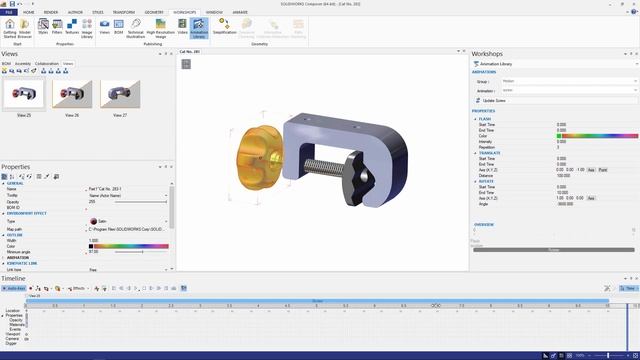Click the Axis button in ROTATE group
Viewport: 640px width, 360px height.
(591, 198)
